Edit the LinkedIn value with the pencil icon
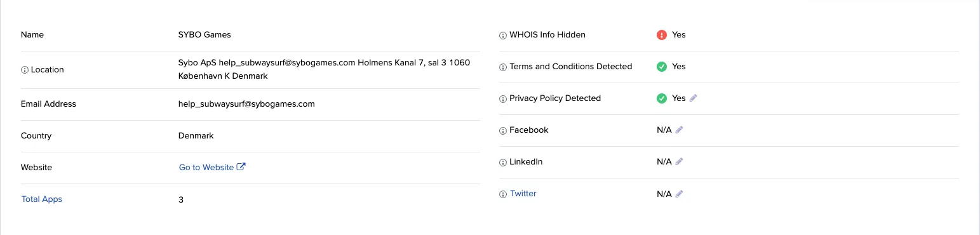This screenshot has height=235, width=980. (x=679, y=161)
